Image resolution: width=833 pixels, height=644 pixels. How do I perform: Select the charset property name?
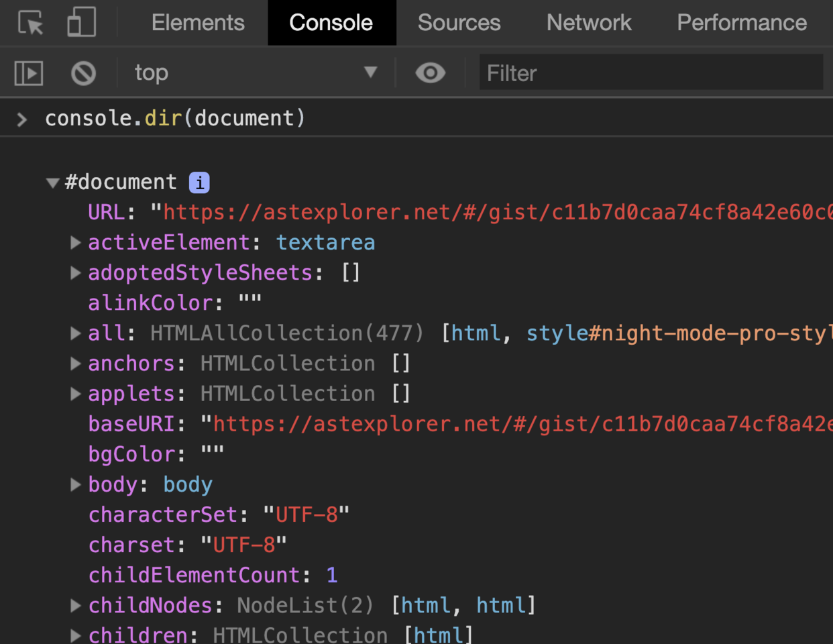tap(131, 545)
